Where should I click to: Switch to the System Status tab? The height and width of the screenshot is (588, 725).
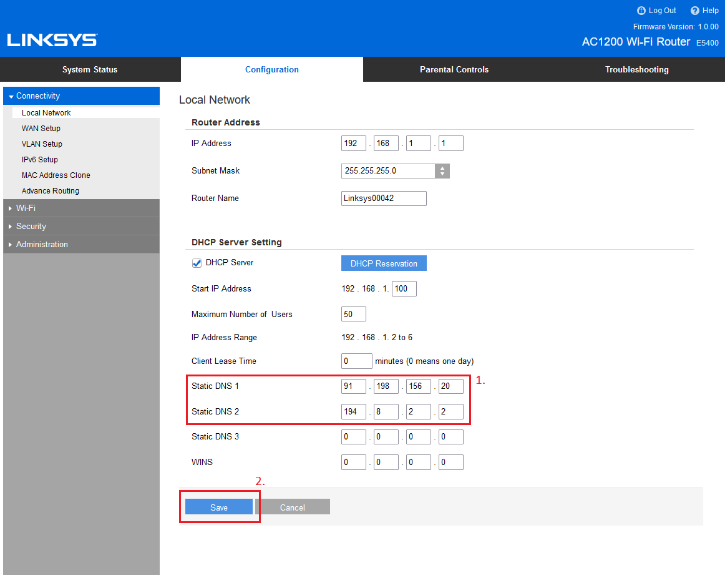[x=90, y=69]
